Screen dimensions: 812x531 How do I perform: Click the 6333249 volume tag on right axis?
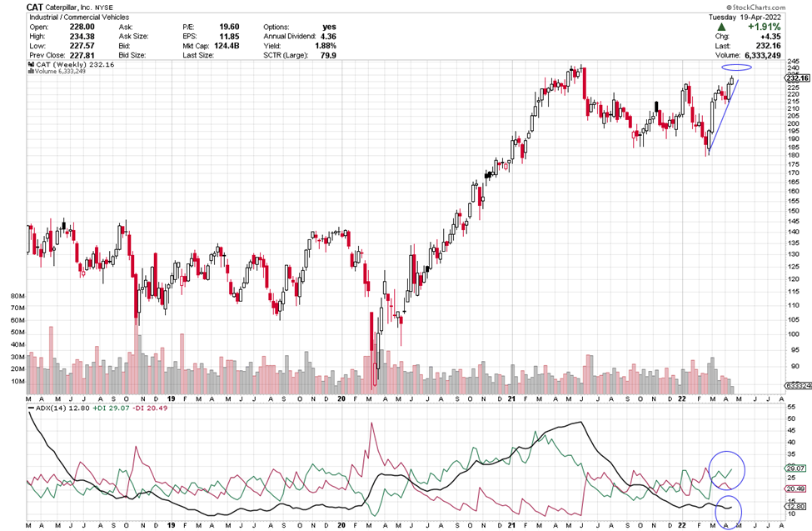798,386
